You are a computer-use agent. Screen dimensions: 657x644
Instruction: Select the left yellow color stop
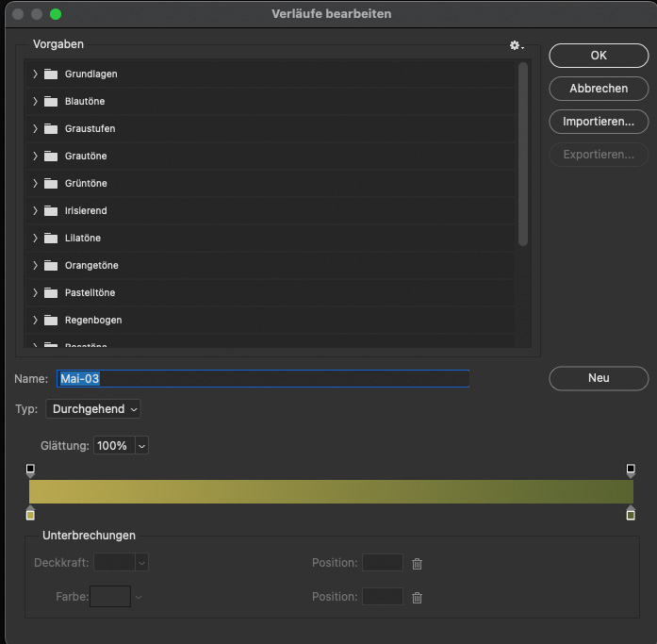click(x=30, y=513)
